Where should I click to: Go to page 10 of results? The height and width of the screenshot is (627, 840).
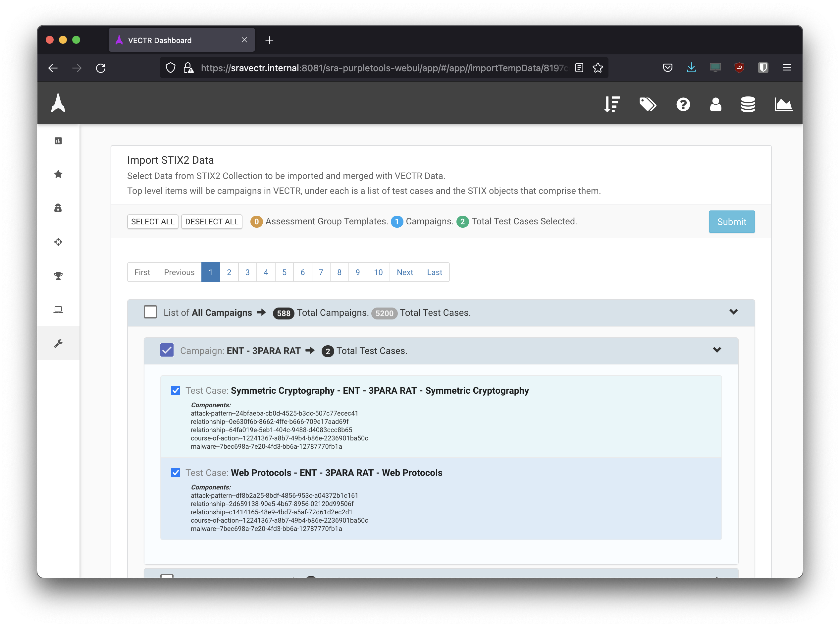[x=378, y=272]
